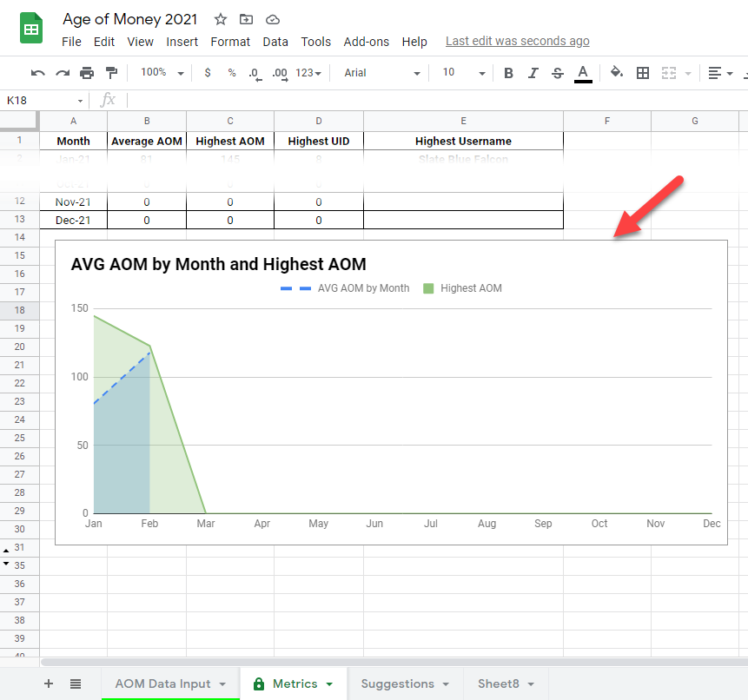Click the Undo icon
This screenshot has height=700, width=748.
click(36, 73)
